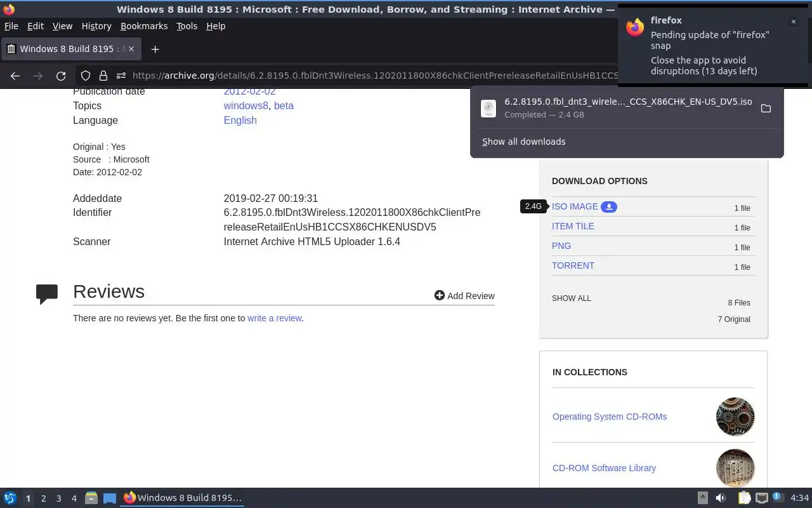Screen dimensions: 812x508
Task: Open the View menu
Action: pyautogui.click(x=62, y=26)
